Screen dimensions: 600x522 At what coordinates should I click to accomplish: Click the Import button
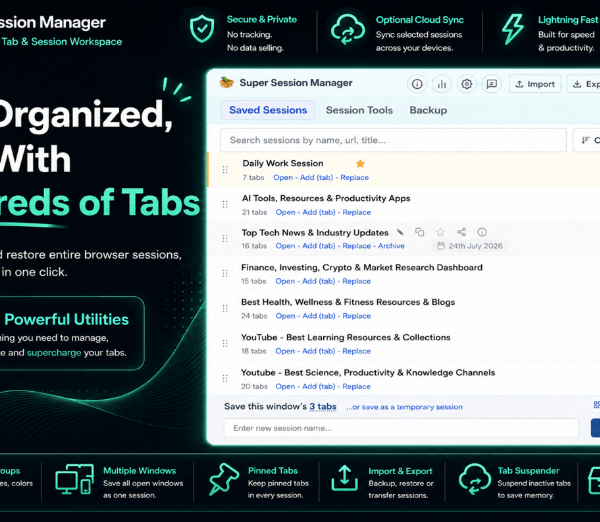[x=535, y=84]
